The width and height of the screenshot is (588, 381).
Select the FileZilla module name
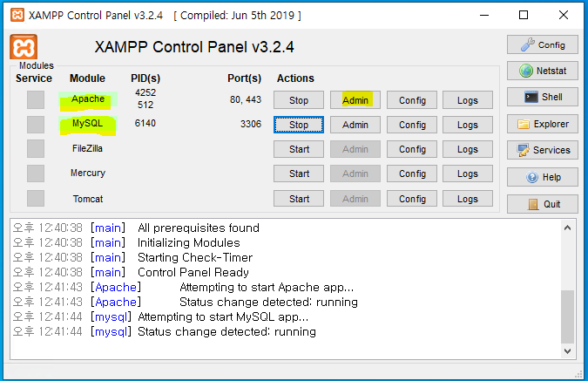click(87, 148)
